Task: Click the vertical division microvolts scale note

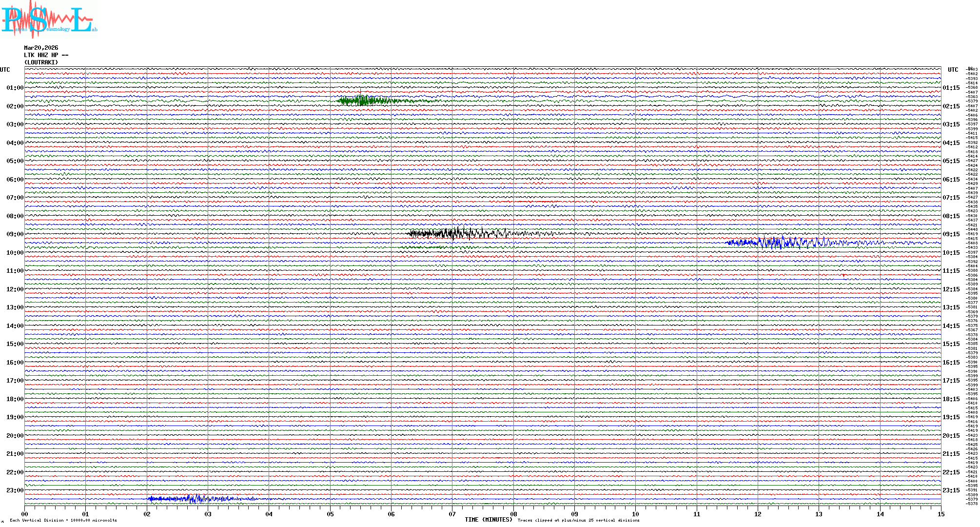Action: 63,520
